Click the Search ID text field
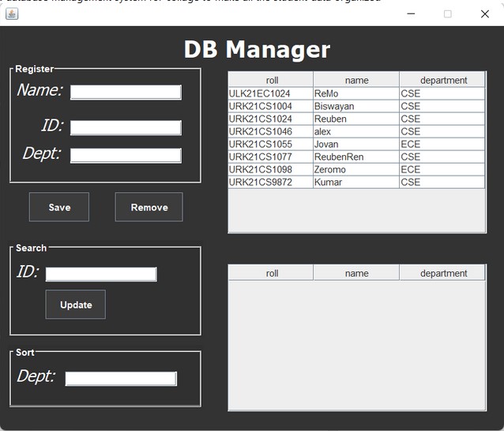The image size is (504, 431). point(101,274)
